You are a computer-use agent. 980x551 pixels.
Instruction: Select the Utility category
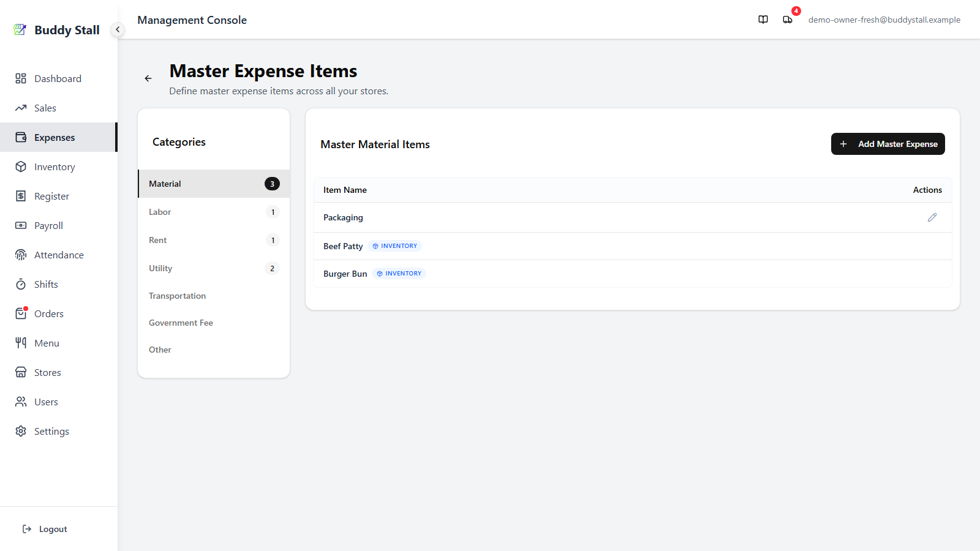214,268
